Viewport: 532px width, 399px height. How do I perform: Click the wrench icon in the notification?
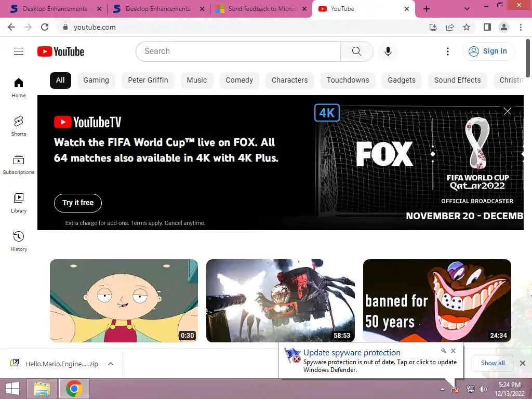coord(444,351)
